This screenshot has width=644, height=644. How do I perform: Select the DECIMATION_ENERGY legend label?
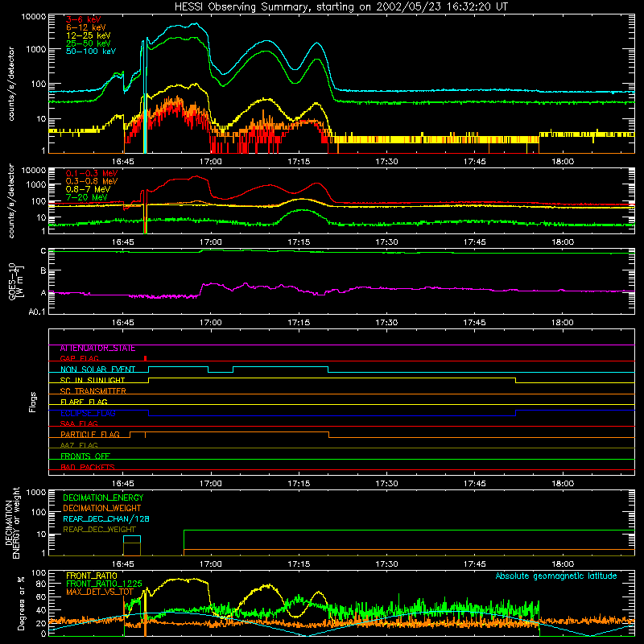[103, 497]
